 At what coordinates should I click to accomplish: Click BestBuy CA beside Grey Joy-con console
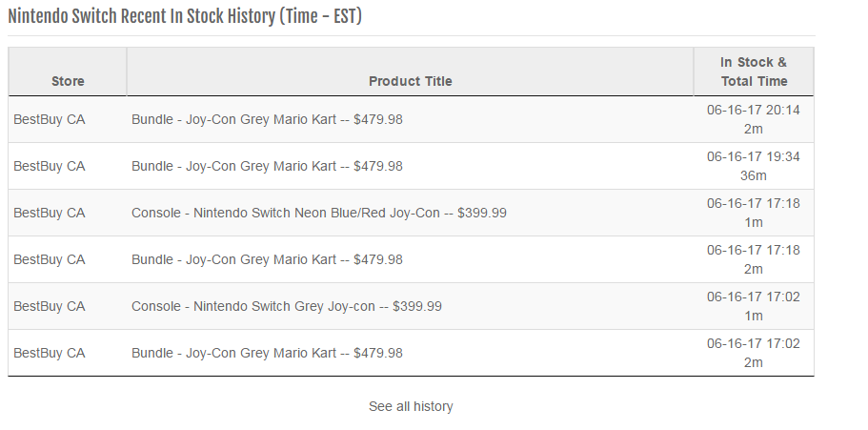tap(50, 306)
